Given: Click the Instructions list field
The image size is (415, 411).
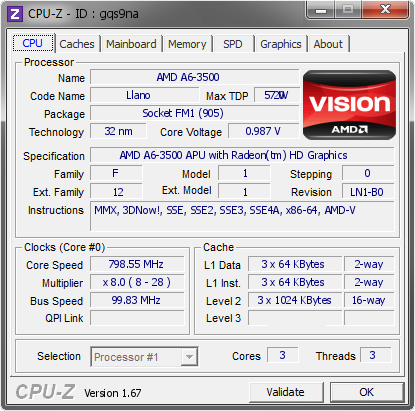Looking at the screenshot, I should pos(242,216).
